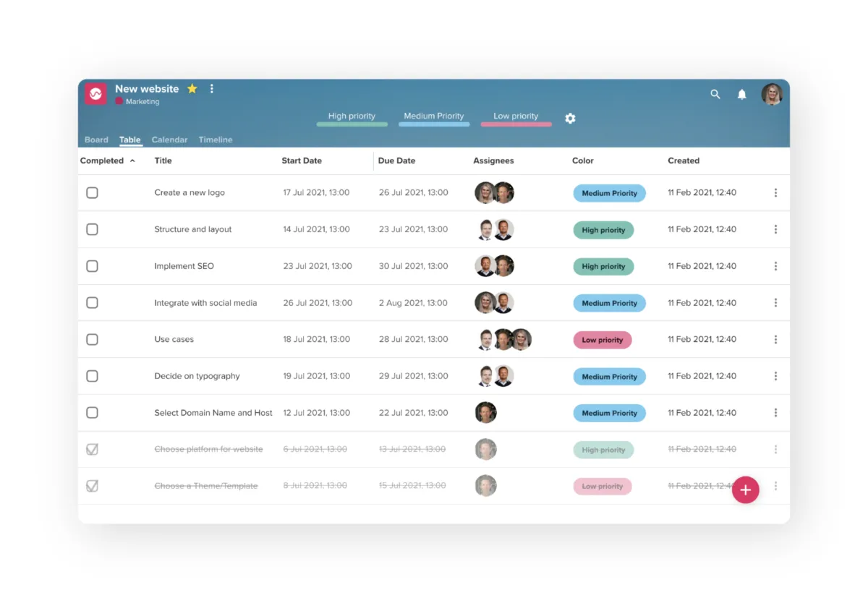Switch to the Timeline tab
868x603 pixels.
coord(216,140)
